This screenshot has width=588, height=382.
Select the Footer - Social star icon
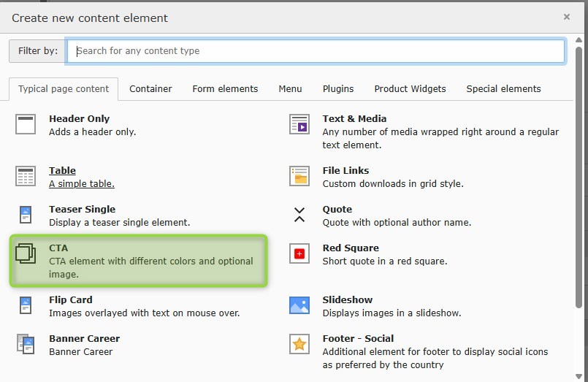299,345
